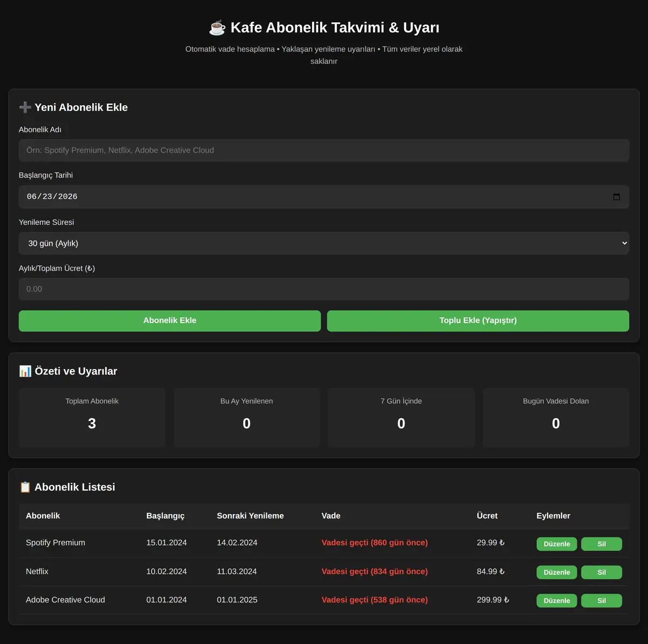
Task: Click the 538 gün önce overdue status
Action: click(x=375, y=600)
